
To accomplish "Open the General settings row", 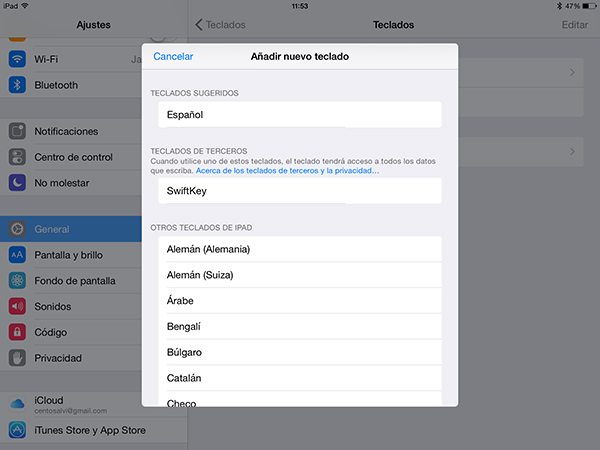I will coord(71,229).
